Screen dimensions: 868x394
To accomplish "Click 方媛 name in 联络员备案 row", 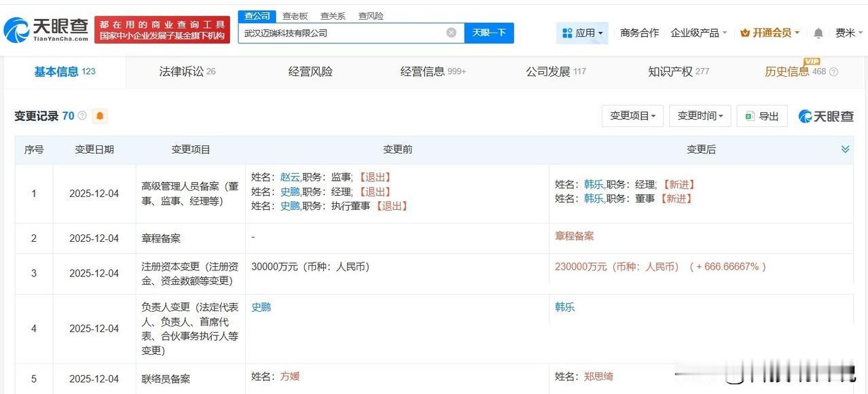I will pos(290,376).
